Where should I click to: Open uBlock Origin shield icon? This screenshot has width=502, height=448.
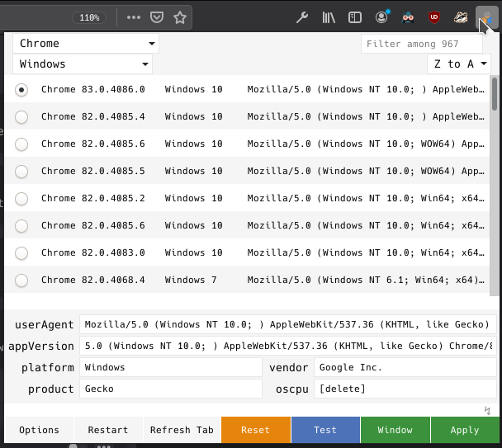pos(434,17)
